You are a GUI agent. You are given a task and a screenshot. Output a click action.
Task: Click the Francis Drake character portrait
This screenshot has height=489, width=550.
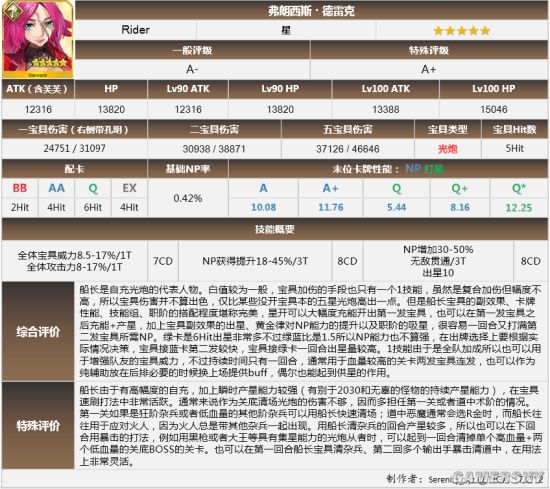38,39
